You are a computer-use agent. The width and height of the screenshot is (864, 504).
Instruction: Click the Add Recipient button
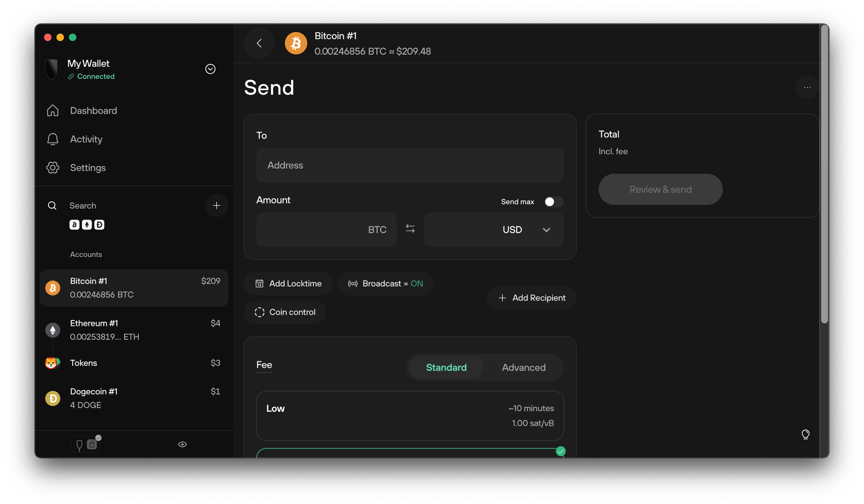(531, 298)
